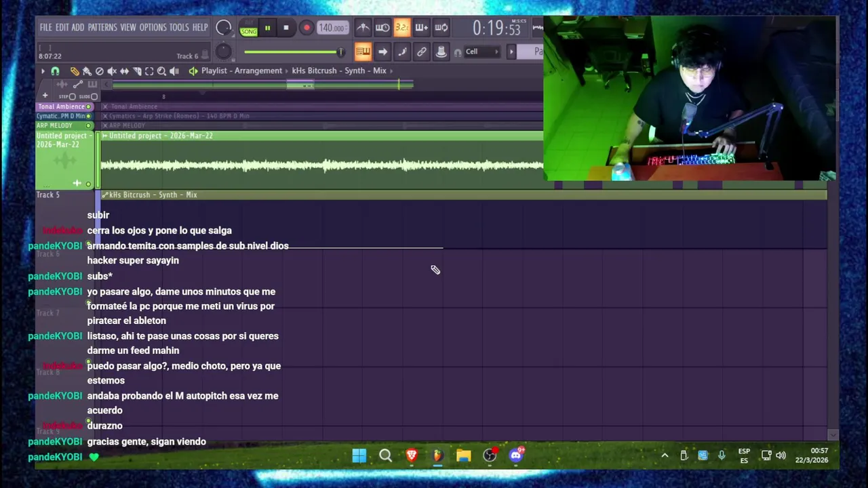Select the Slip tool
The width and height of the screenshot is (868, 488).
click(124, 70)
